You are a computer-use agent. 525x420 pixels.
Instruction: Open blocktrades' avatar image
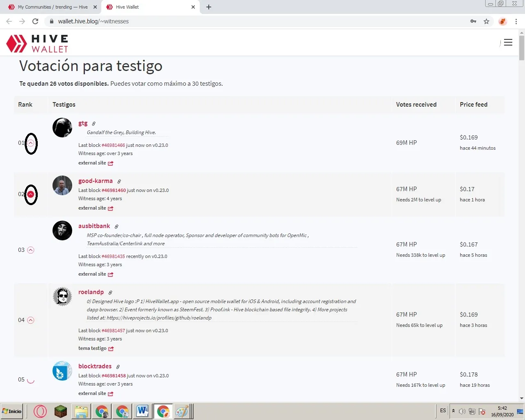point(62,371)
